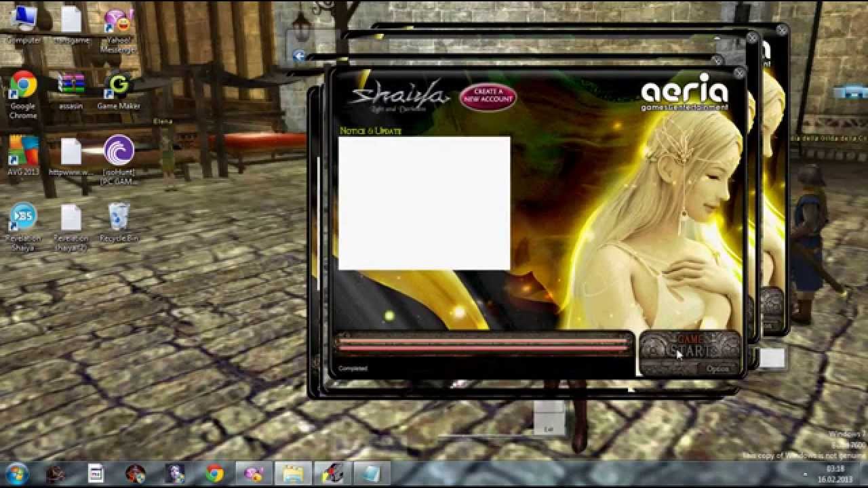Open the blank Revelation file next to Recycle Bin
868x488 pixels.
pyautogui.click(x=71, y=227)
